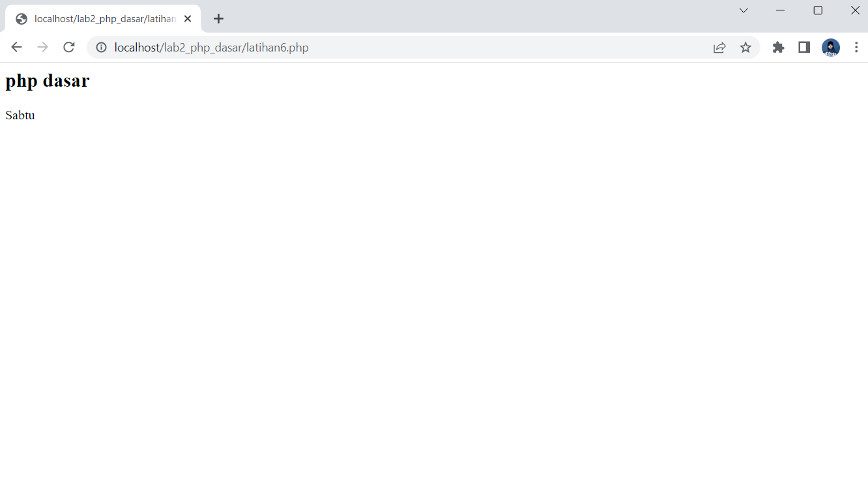Select the localhost/lab2_php_dasar tab

tap(103, 19)
